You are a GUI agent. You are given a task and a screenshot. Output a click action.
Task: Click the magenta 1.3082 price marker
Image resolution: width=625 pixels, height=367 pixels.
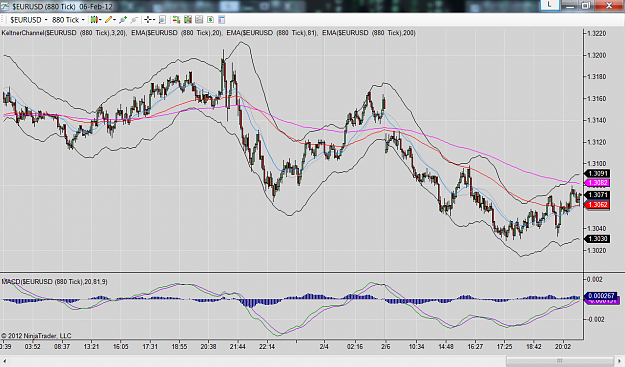[597, 183]
